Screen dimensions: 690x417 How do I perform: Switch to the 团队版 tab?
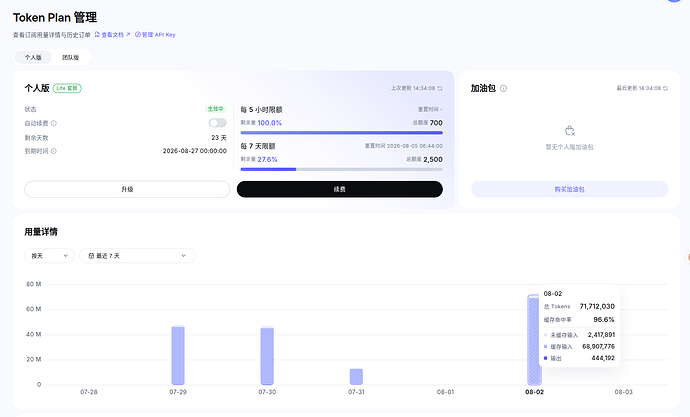(70, 58)
